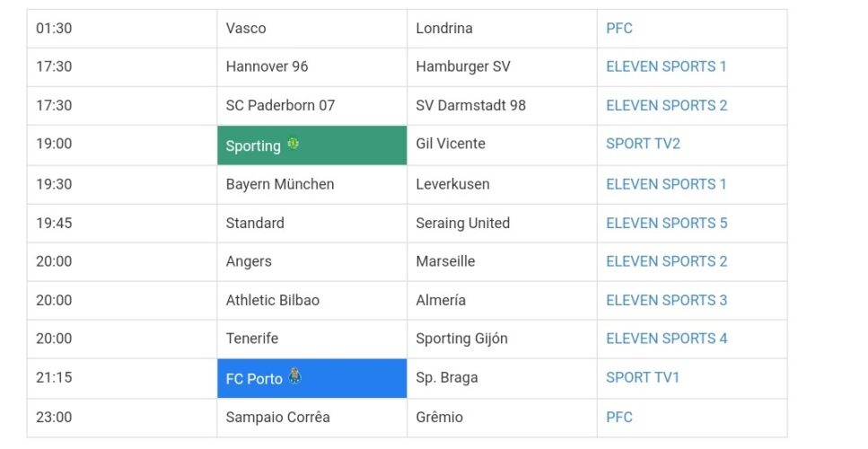Open the SPORT TV2 channel link
Screen dimensions: 868x449
tap(643, 144)
